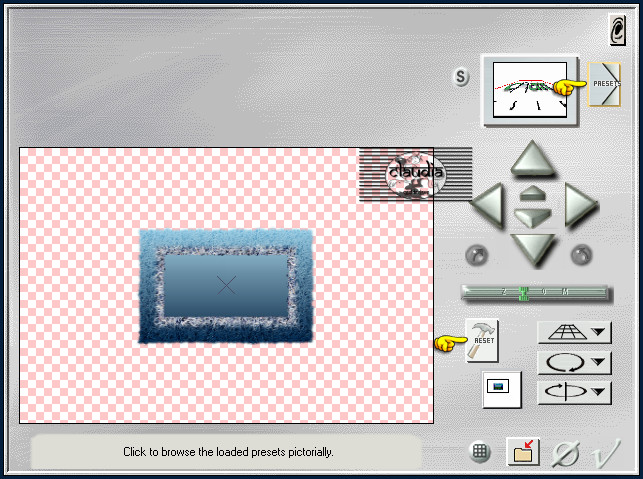The height and width of the screenshot is (479, 643).
Task: Rotate with the left round knob
Action: coord(477,255)
